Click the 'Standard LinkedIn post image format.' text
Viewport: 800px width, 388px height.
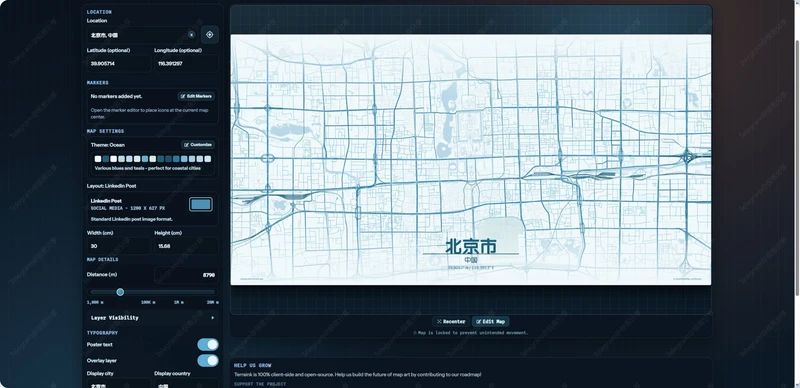132,219
